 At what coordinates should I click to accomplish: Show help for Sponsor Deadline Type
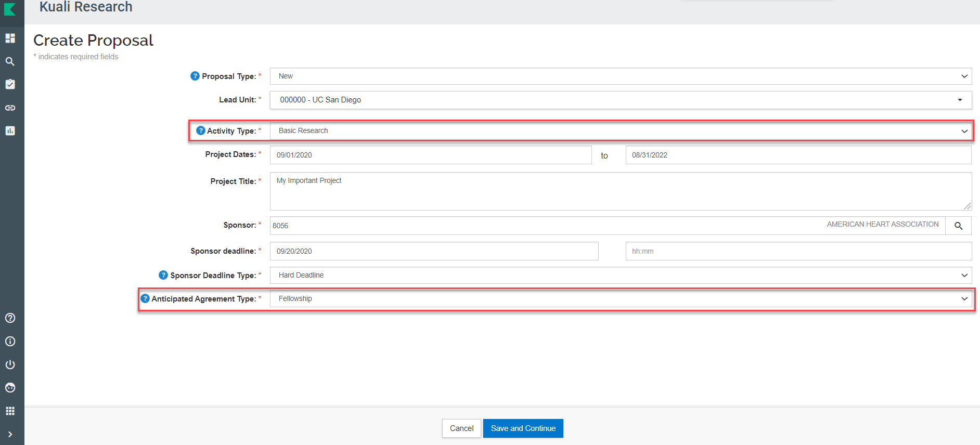[163, 275]
